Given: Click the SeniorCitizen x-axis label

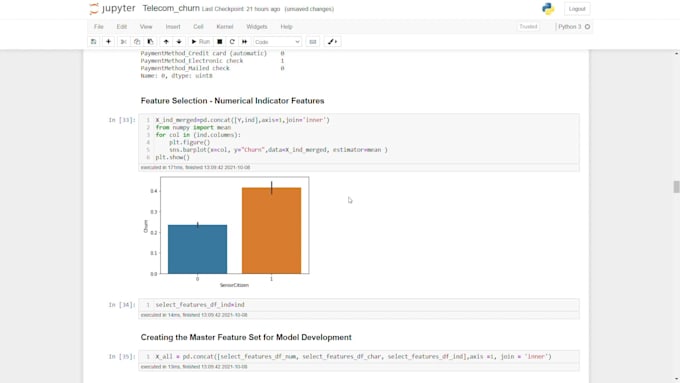Looking at the screenshot, I should click(x=234, y=285).
